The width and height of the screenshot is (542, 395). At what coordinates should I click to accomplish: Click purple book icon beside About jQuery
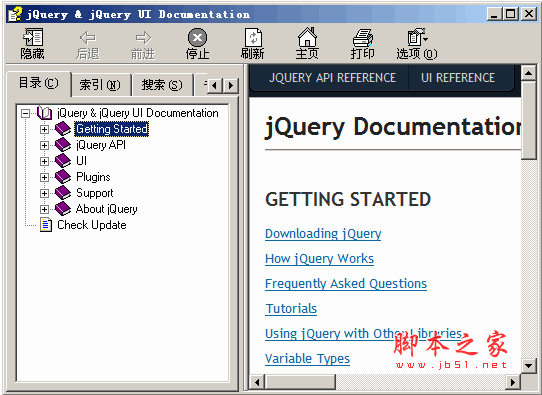[x=63, y=209]
